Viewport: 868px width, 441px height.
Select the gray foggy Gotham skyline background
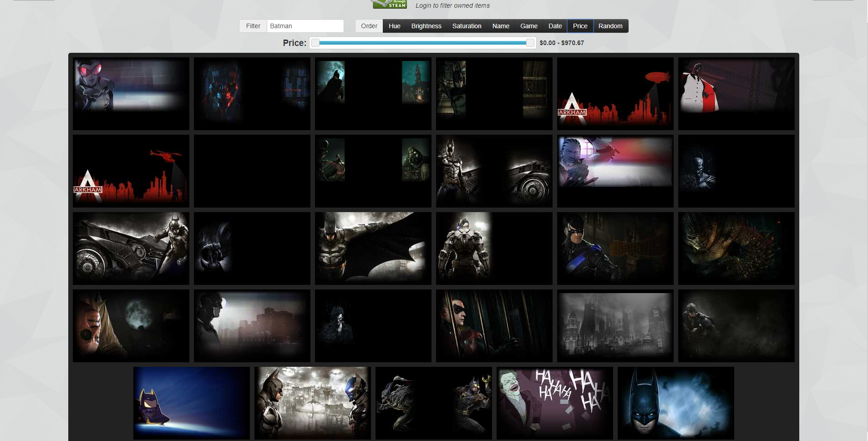coord(615,326)
